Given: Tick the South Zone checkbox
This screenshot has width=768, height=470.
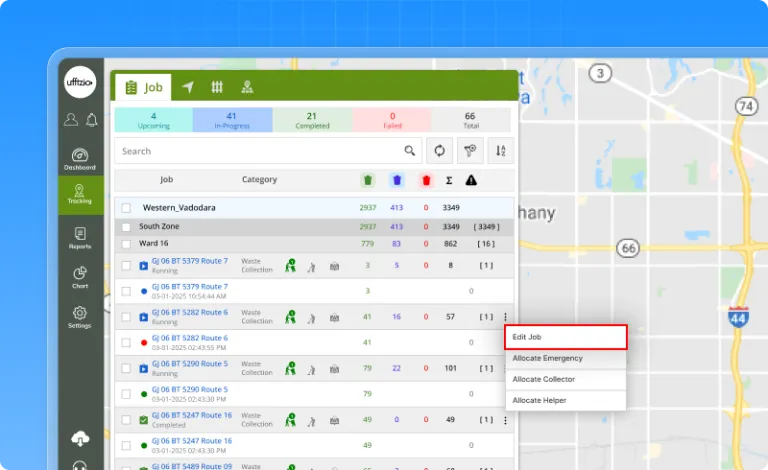Looking at the screenshot, I should click(126, 227).
